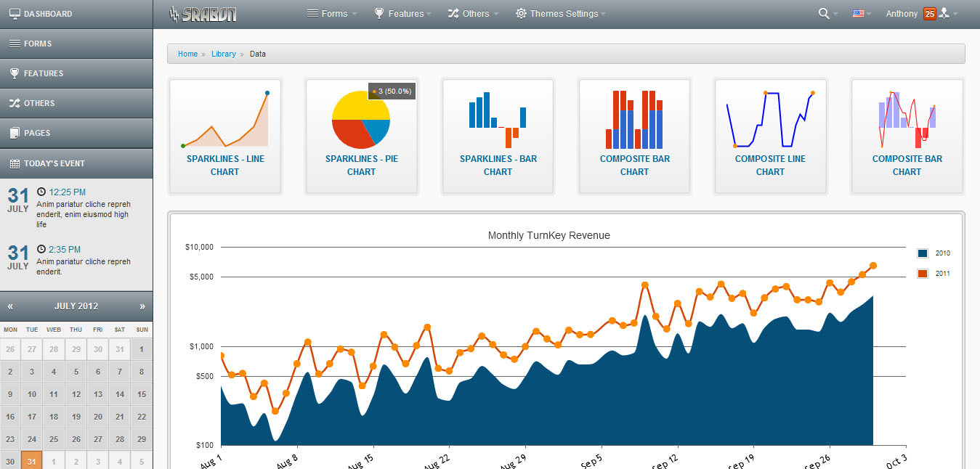Open the Others sidebar section

76,103
